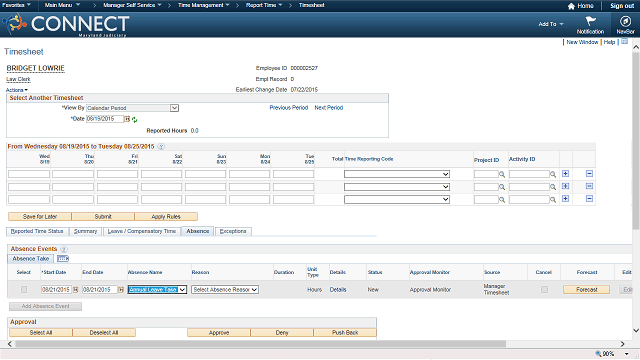Image resolution: width=640 pixels, height=360 pixels.
Task: Click the horizontal scrollbar at the bottom
Action: click(x=261, y=344)
